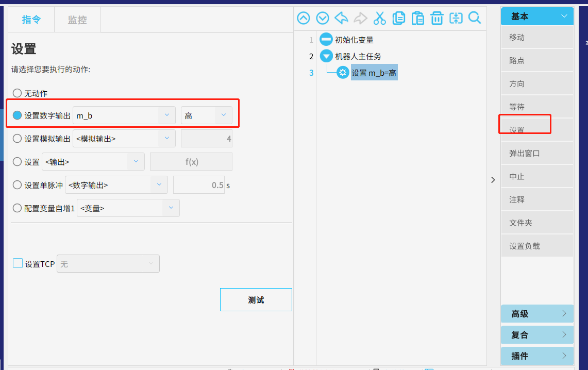Click the move down arrow icon
588x370 pixels.
pos(323,19)
